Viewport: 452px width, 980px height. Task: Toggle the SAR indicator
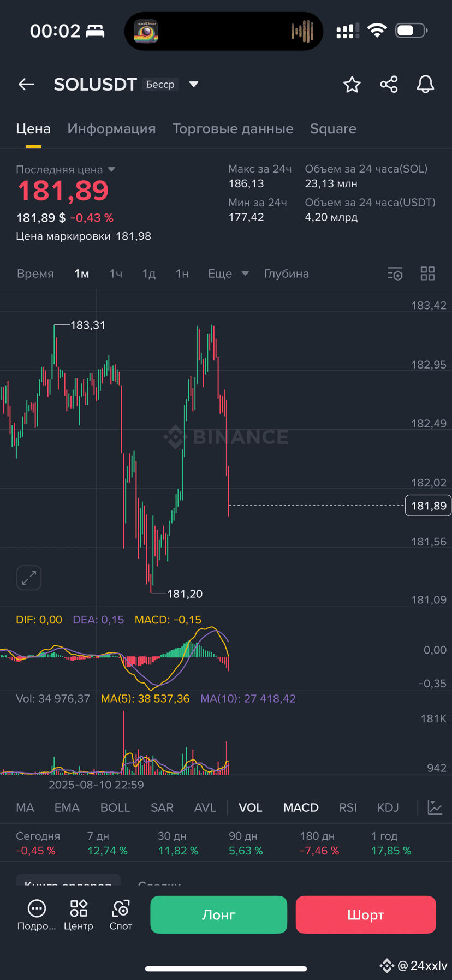point(162,807)
